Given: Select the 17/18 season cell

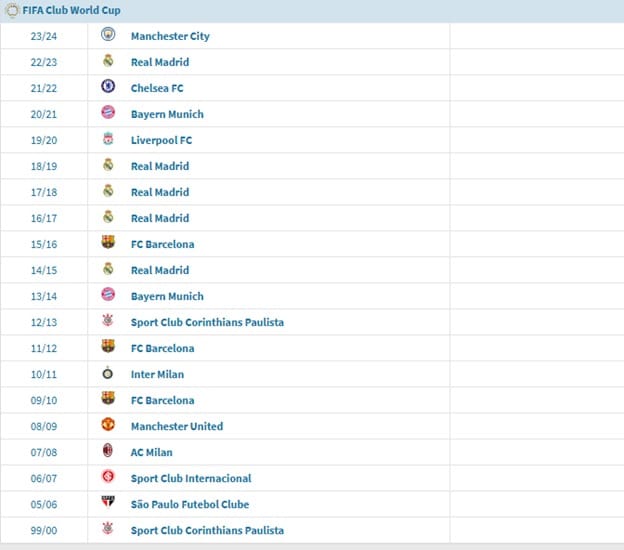Looking at the screenshot, I should tap(44, 192).
